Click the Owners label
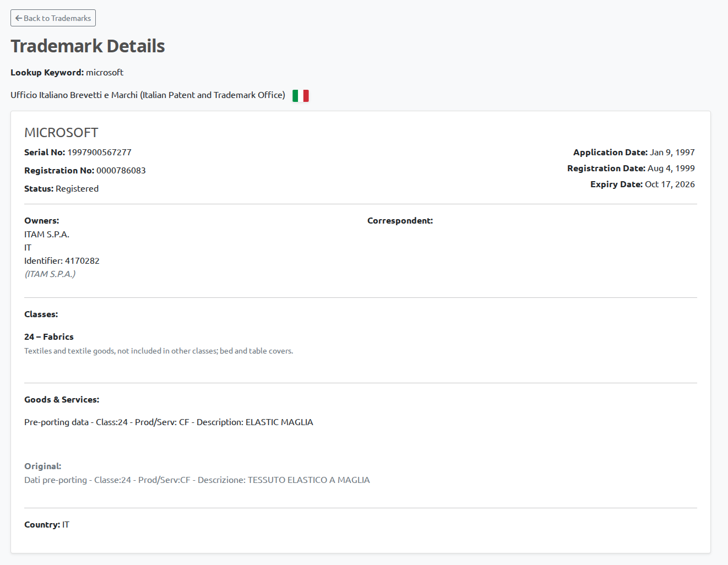Image resolution: width=728 pixels, height=565 pixels. [x=42, y=221]
